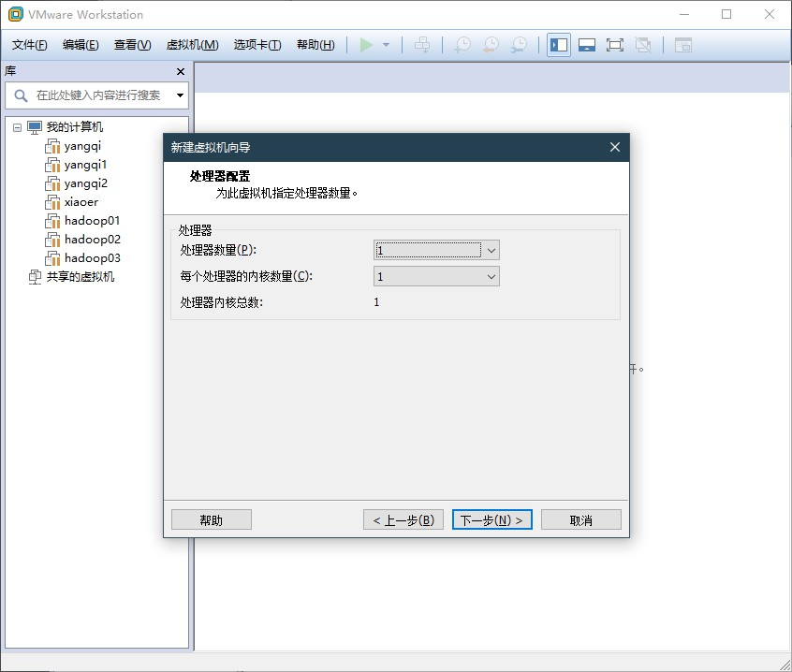
Task: Click the search magnifier icon in library
Action: (21, 95)
